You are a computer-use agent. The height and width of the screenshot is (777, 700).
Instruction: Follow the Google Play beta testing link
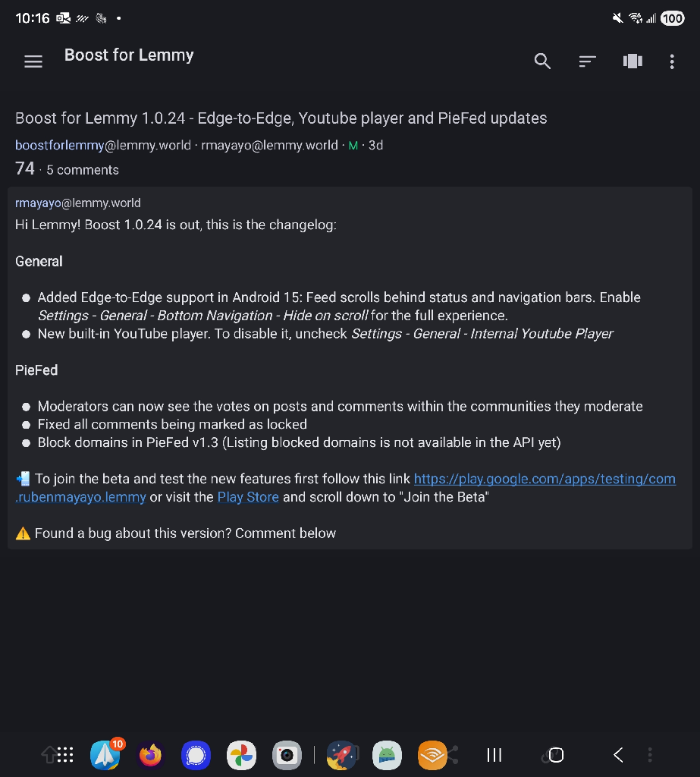(x=544, y=479)
